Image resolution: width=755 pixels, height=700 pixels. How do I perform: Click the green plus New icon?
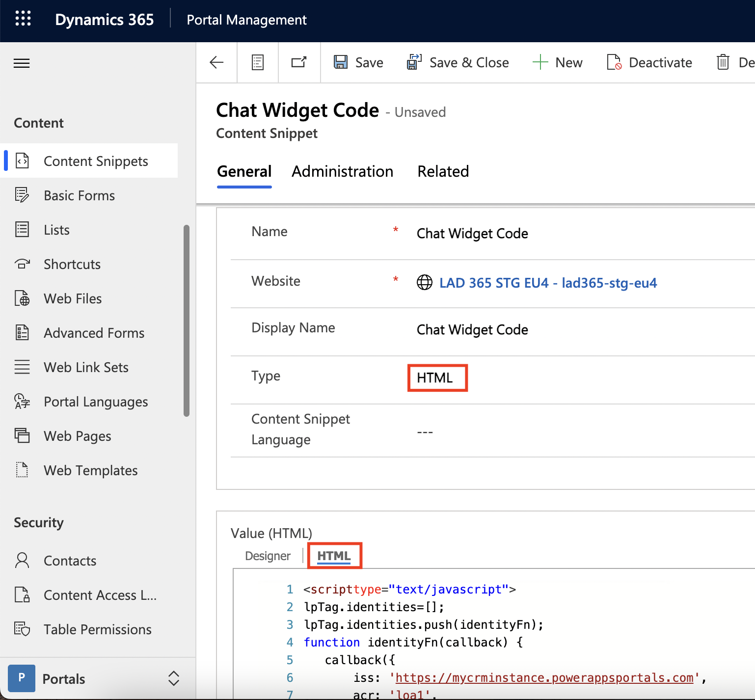(540, 62)
